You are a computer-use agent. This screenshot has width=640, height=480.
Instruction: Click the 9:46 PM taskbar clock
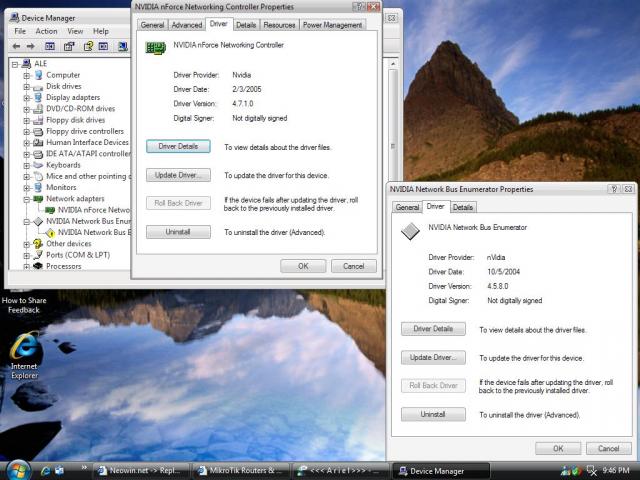pos(616,471)
